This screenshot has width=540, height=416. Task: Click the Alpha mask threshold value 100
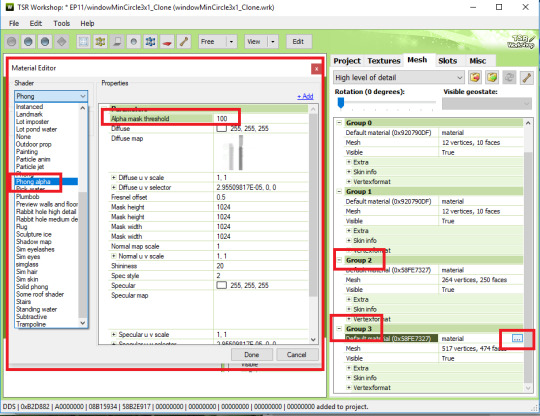pyautogui.click(x=222, y=118)
